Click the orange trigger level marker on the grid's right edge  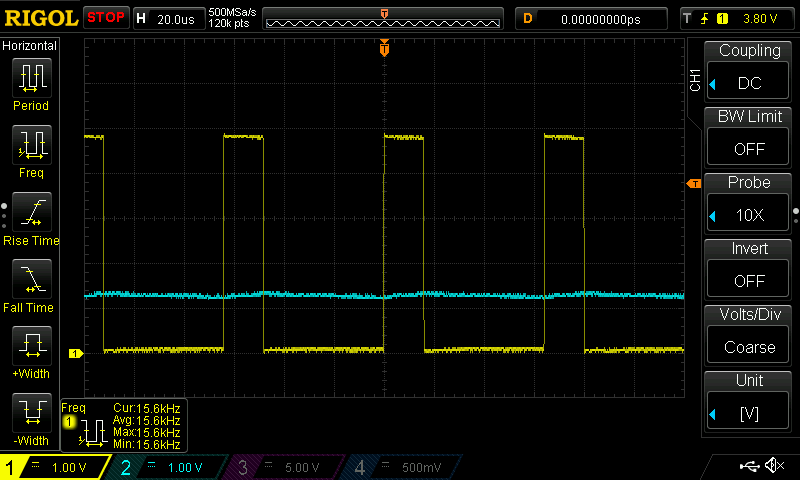click(694, 184)
